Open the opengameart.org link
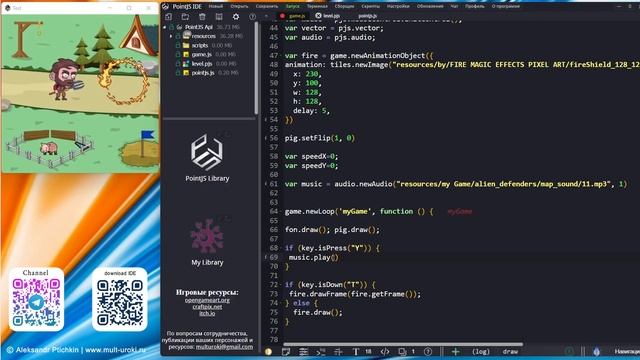 point(207,300)
